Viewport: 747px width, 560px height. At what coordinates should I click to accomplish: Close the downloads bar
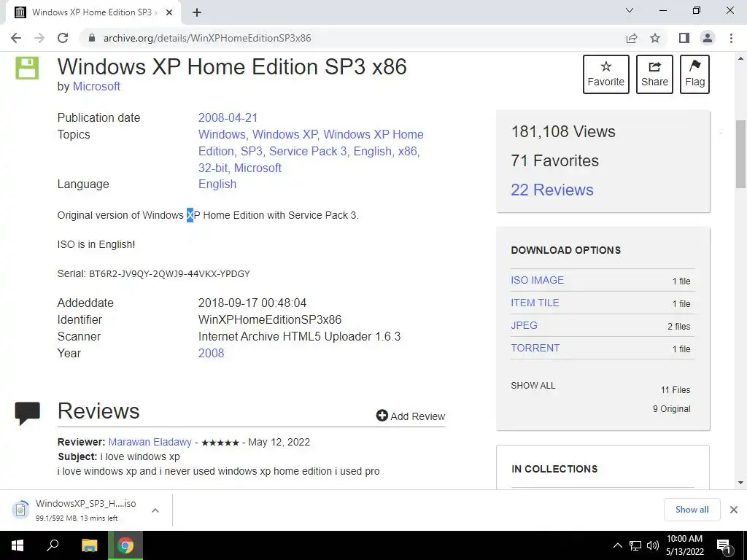pyautogui.click(x=734, y=510)
